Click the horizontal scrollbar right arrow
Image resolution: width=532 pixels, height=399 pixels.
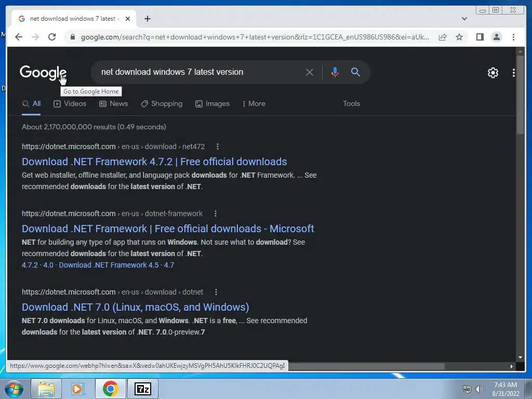(512, 366)
